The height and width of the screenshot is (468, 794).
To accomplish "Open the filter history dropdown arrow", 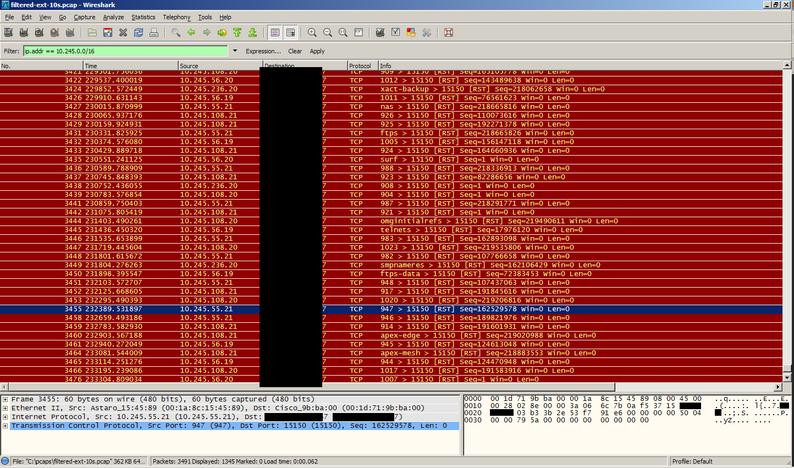I will click(234, 51).
